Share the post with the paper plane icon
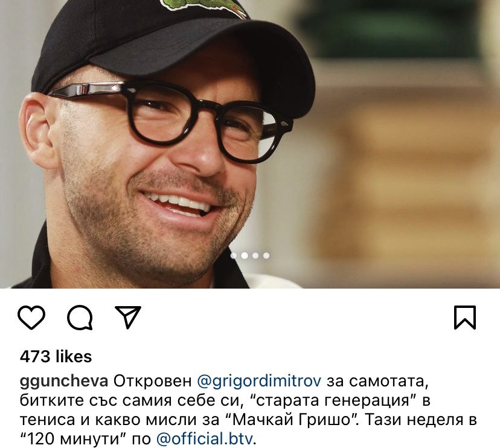Image resolution: width=500 pixels, height=448 pixels. coord(128,317)
